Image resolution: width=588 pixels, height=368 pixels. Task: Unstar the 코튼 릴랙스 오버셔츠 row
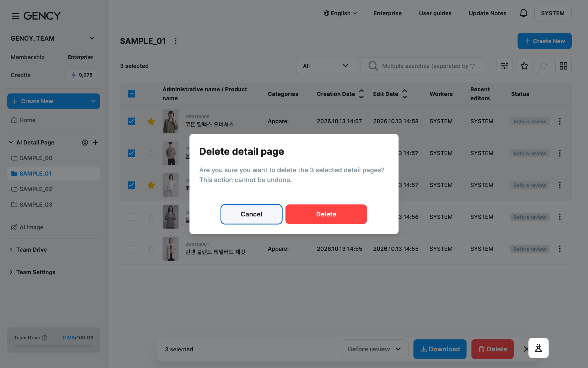151,121
